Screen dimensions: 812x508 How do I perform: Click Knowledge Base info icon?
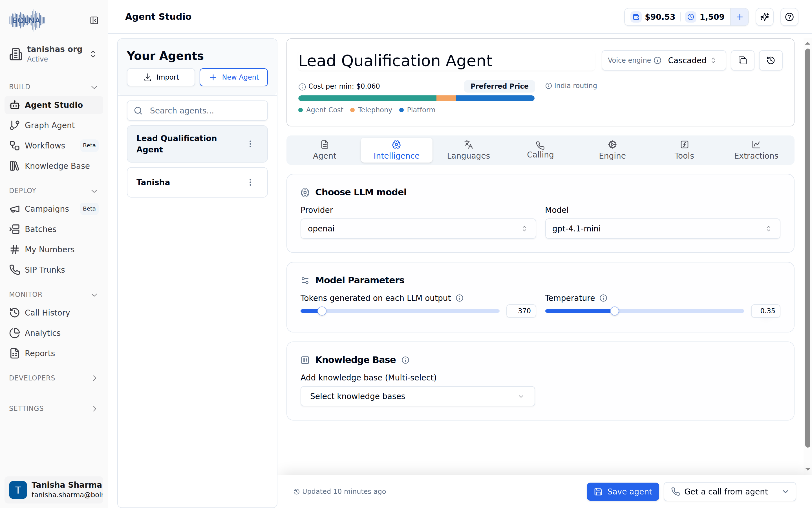pyautogui.click(x=405, y=360)
